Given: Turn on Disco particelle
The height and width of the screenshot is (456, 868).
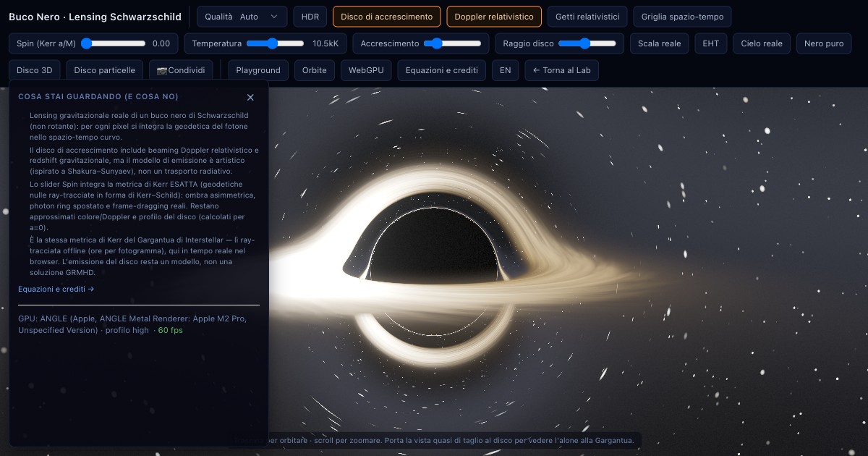Looking at the screenshot, I should [x=104, y=70].
